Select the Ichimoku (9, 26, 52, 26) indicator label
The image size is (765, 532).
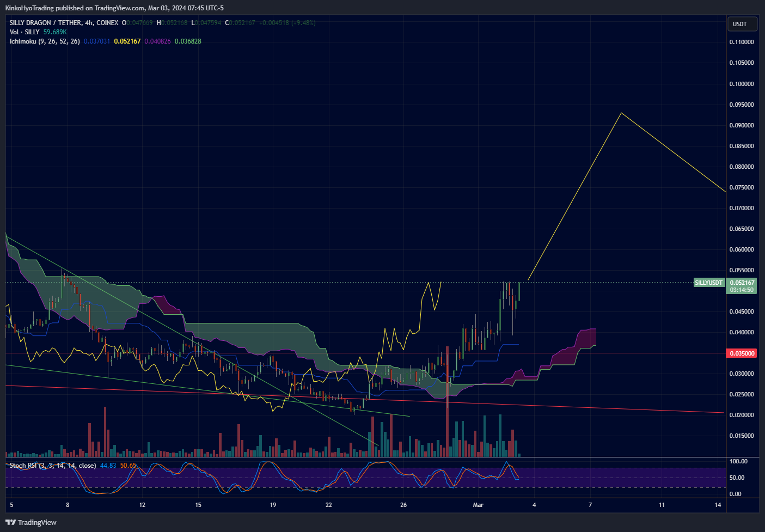[45, 41]
